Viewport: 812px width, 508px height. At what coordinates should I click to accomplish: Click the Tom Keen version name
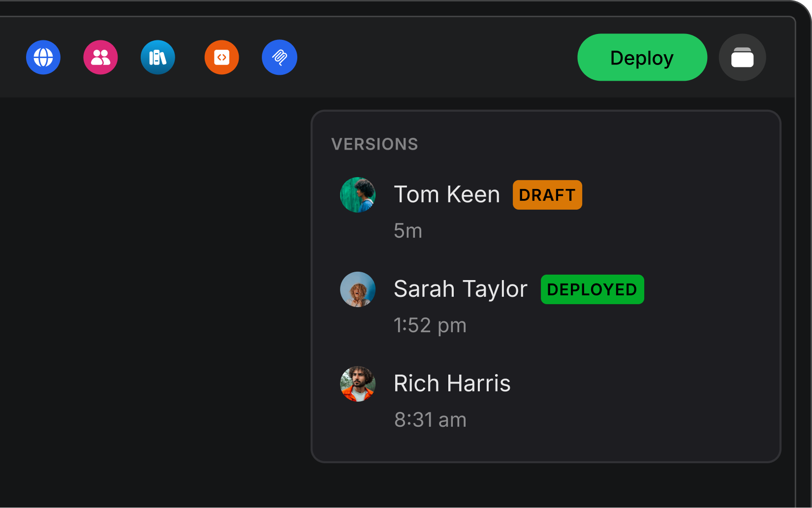tap(447, 194)
